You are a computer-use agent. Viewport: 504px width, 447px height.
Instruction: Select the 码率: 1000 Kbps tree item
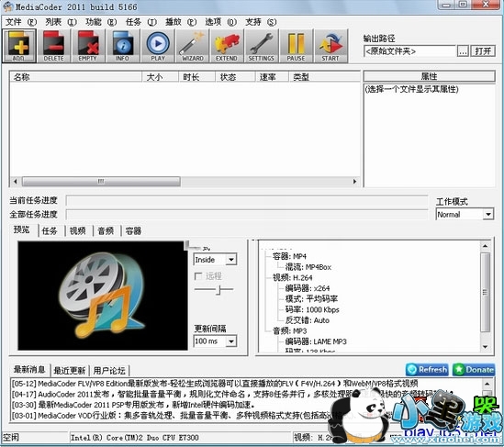tap(312, 310)
